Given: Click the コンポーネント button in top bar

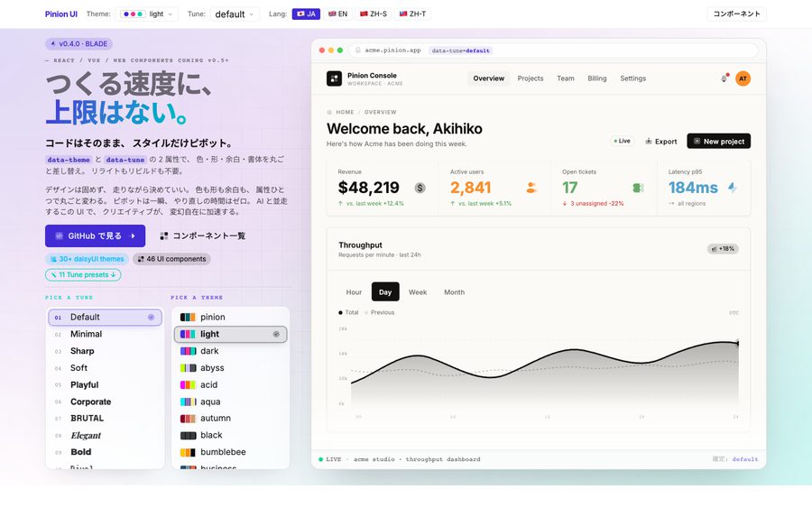Looking at the screenshot, I should pyautogui.click(x=736, y=14).
